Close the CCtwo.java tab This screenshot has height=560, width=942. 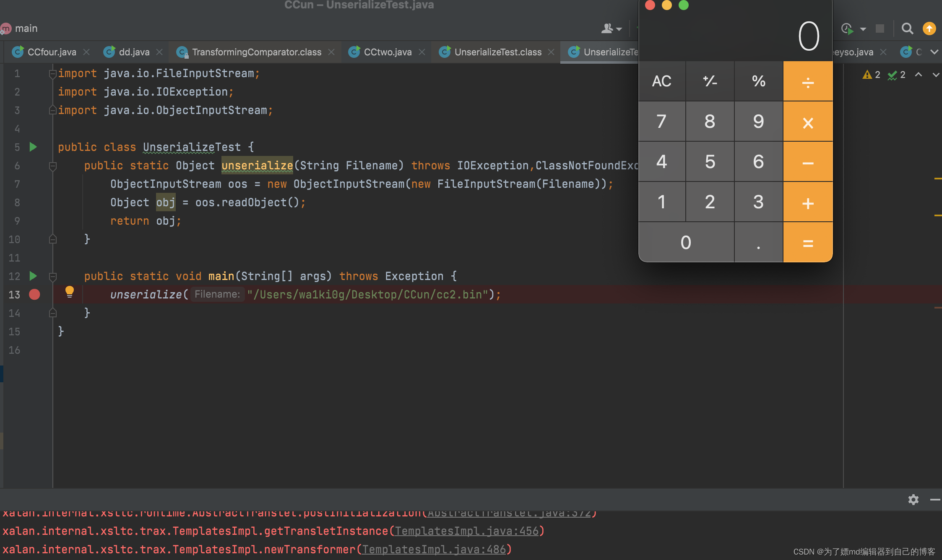(422, 52)
